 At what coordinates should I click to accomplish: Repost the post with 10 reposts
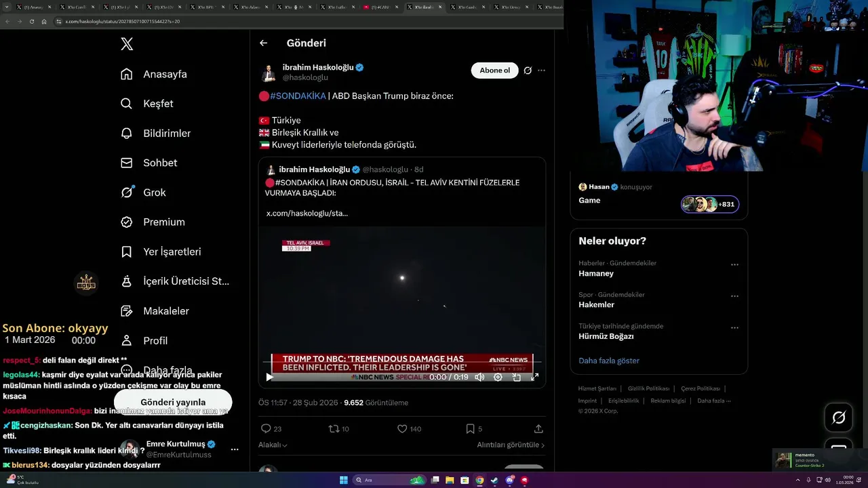click(334, 428)
